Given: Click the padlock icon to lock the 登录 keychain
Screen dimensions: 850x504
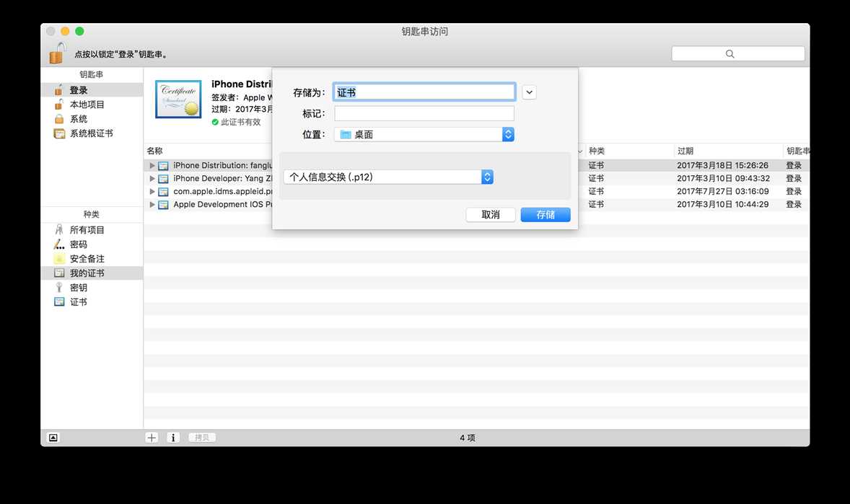Looking at the screenshot, I should [x=57, y=53].
